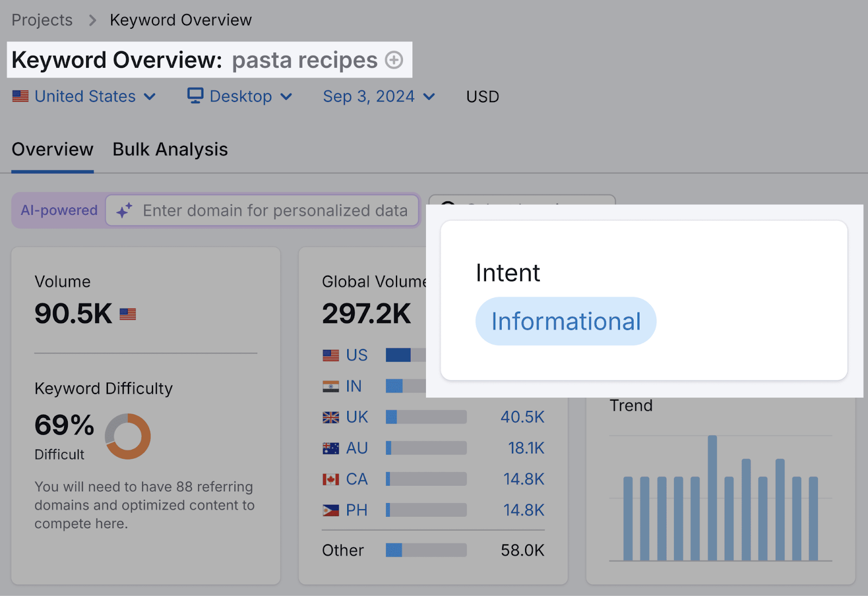Image resolution: width=868 pixels, height=596 pixels.
Task: Select the Overview tab
Action: 52,149
